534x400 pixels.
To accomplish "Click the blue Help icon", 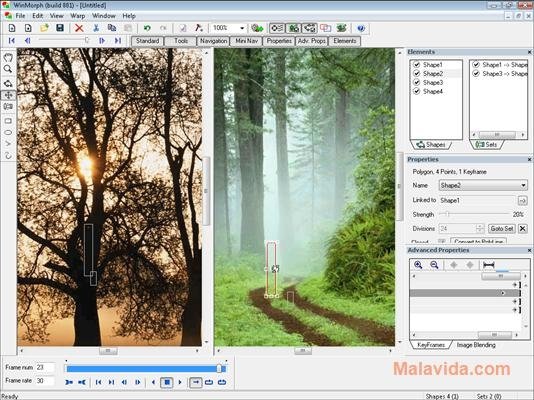I will [361, 28].
